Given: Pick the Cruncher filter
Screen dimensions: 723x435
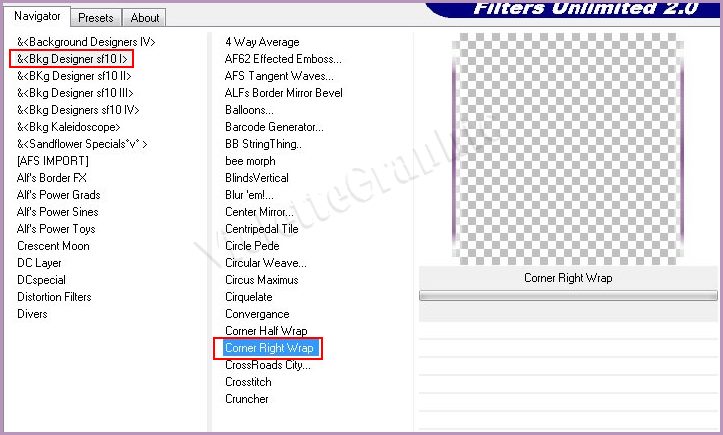Looking at the screenshot, I should coord(246,399).
